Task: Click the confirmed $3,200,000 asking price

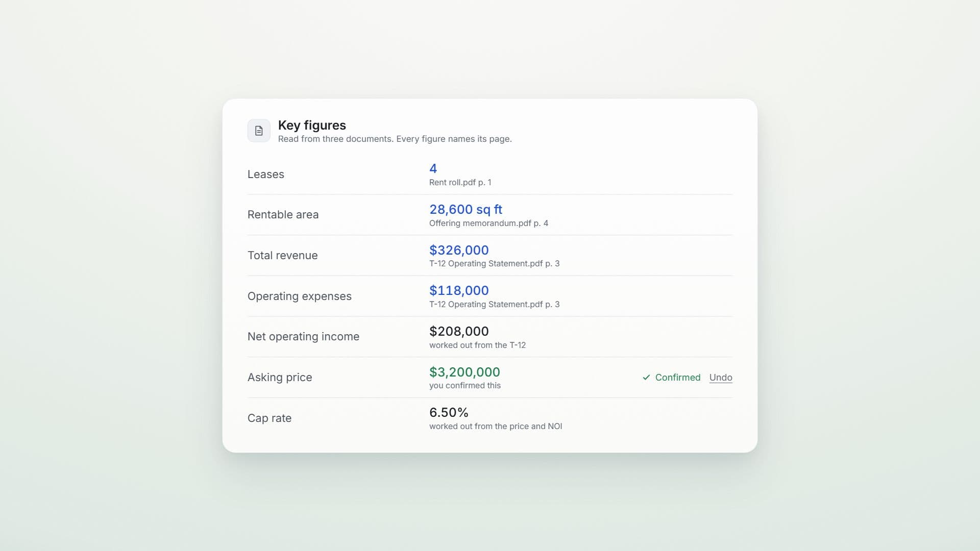Action: (x=464, y=372)
